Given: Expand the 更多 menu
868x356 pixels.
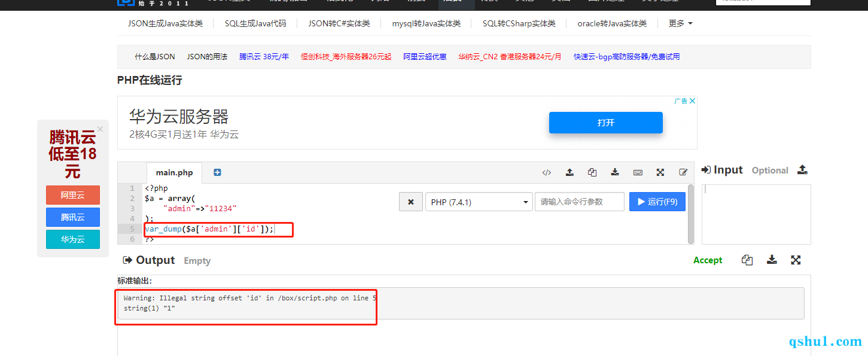Looking at the screenshot, I should [x=680, y=23].
